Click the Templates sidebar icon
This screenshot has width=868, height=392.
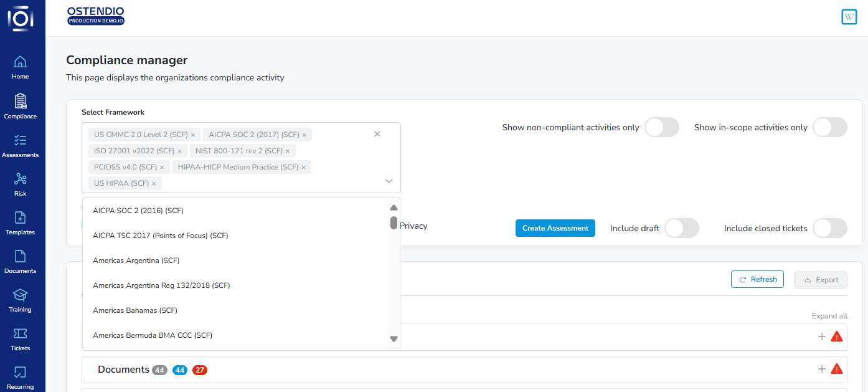point(20,218)
